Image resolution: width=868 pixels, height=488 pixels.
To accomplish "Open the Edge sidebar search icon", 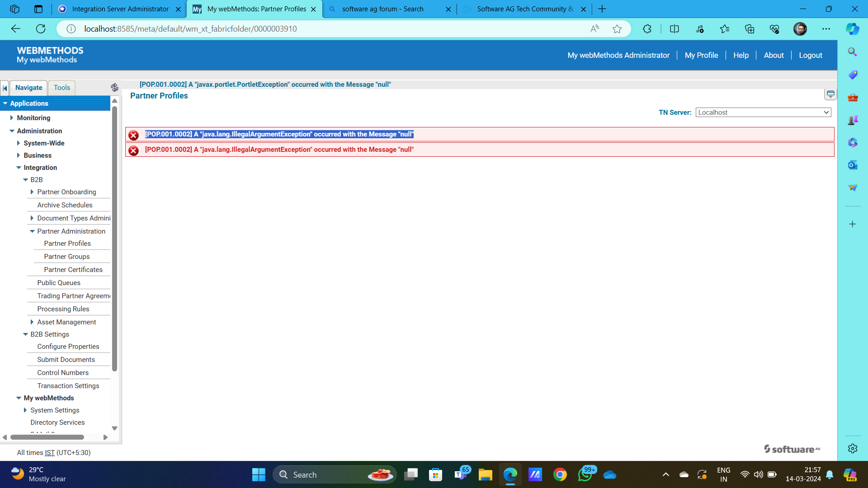I will (852, 52).
